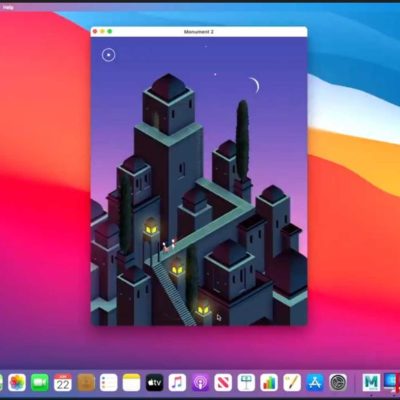Viewport: 400px width, 400px height.
Task: Tap the corner of the teal walkway path
Action: click(245, 207)
